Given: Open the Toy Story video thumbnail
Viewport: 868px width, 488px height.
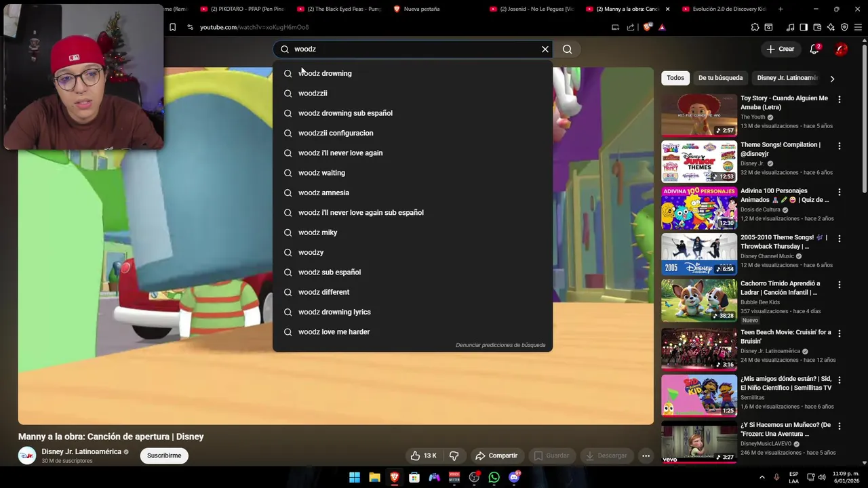Looking at the screenshot, I should (699, 115).
